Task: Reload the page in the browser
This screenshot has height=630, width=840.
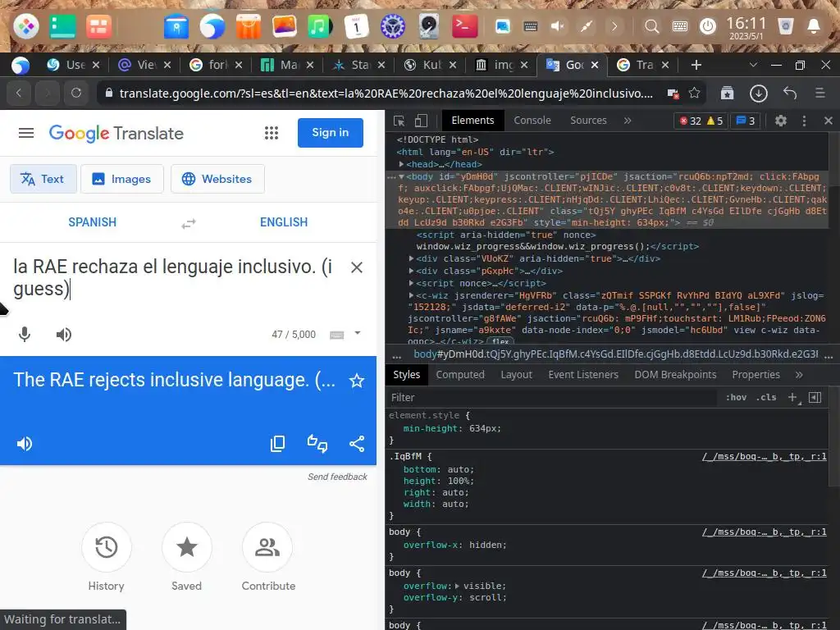Action: tap(76, 94)
